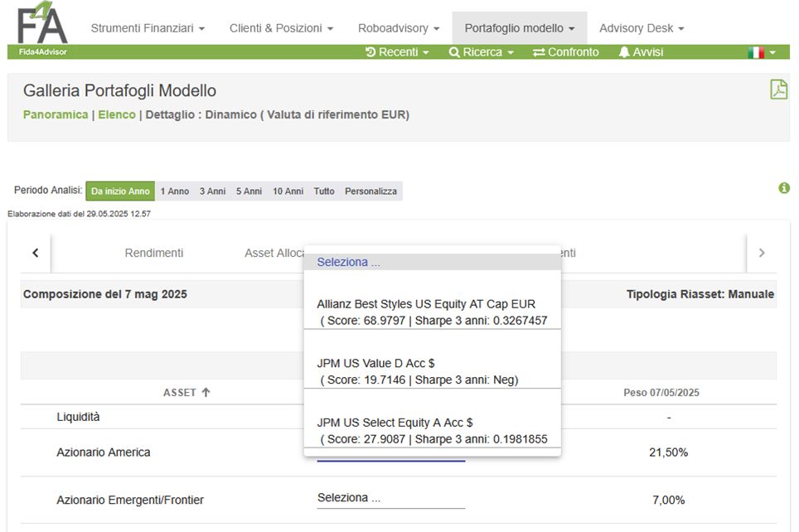Image resolution: width=799 pixels, height=532 pixels.
Task: Export page using the PDF icon
Action: click(778, 89)
